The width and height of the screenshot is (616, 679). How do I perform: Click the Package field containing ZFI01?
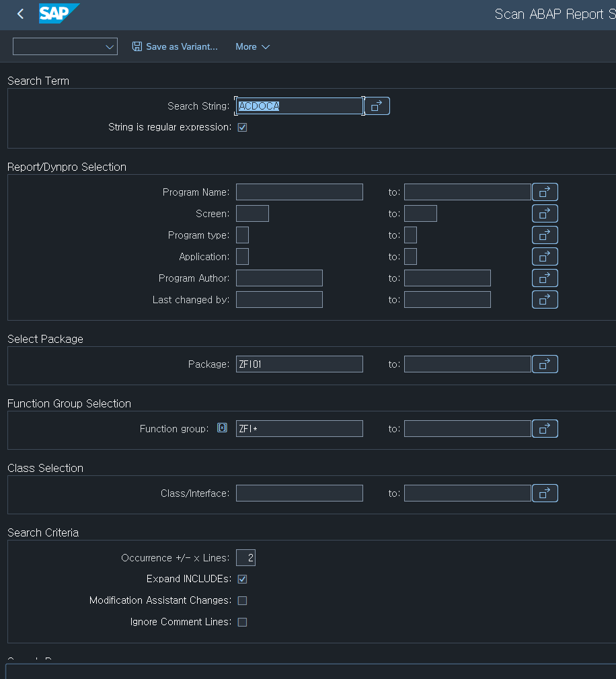pos(299,364)
